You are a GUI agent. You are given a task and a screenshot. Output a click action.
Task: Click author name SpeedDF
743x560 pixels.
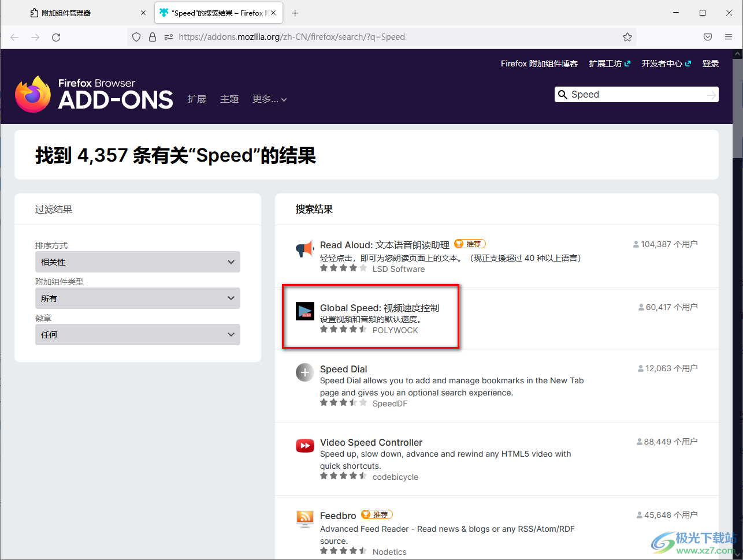390,404
